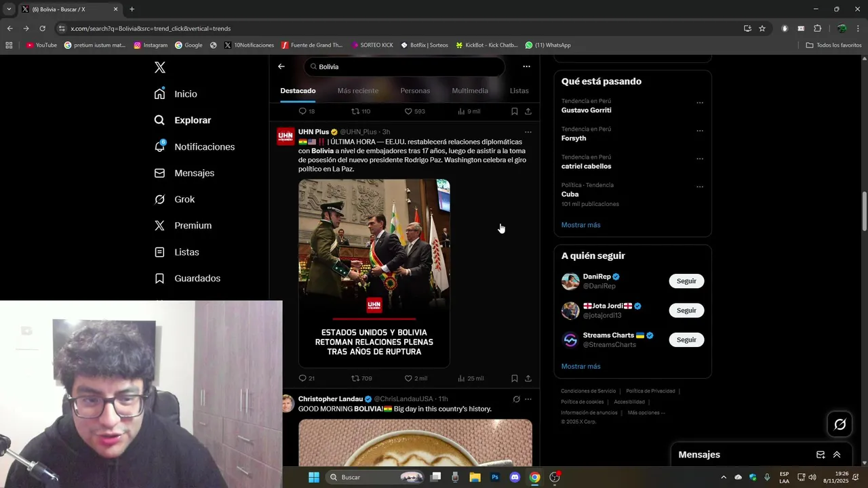Repost the UHN Plus post with 709 reposts

[x=361, y=378]
